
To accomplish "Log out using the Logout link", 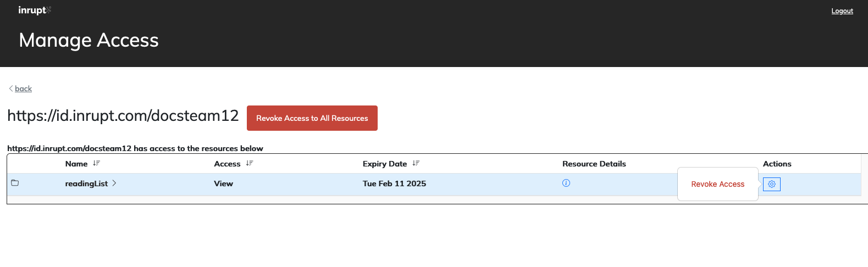I will tap(842, 11).
